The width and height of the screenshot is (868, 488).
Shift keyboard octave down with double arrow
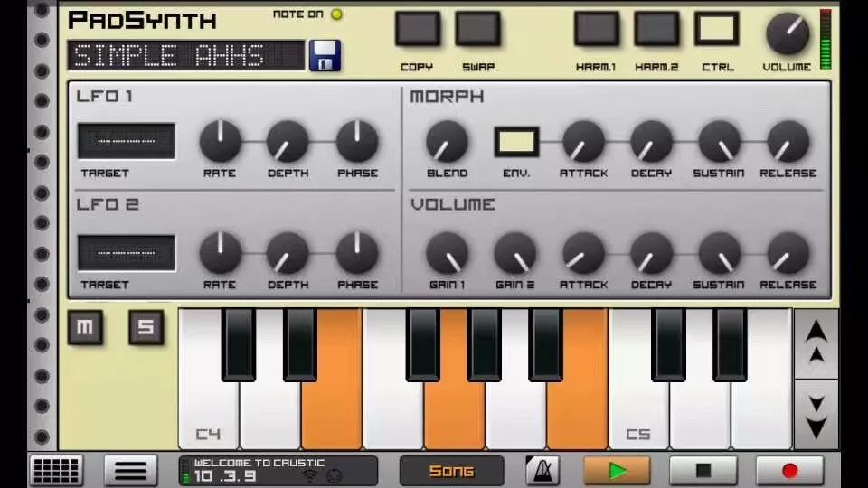[x=816, y=416]
